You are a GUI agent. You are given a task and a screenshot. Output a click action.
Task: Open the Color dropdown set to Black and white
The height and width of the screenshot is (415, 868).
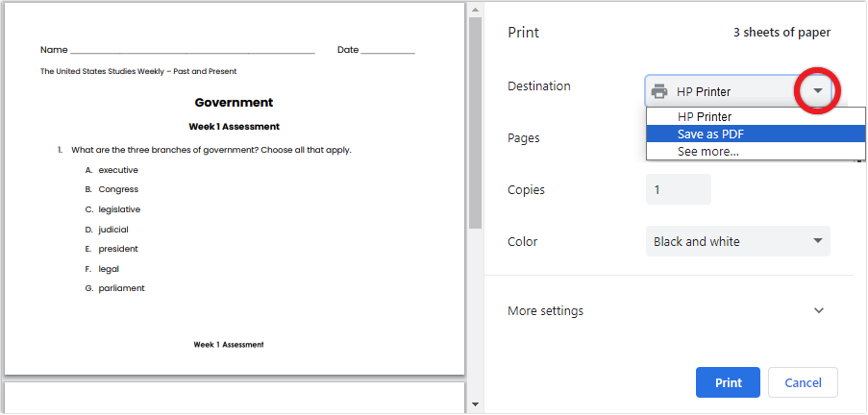[x=738, y=241]
